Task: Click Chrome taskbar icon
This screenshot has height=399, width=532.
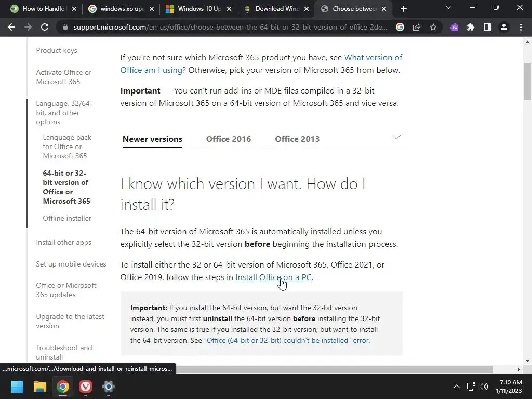Action: pos(63,387)
